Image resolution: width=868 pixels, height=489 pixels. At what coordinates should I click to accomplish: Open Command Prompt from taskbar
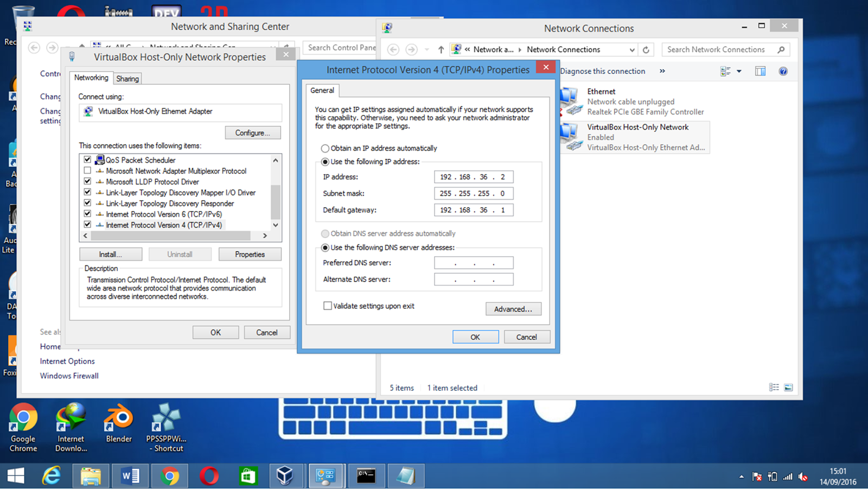(x=366, y=476)
